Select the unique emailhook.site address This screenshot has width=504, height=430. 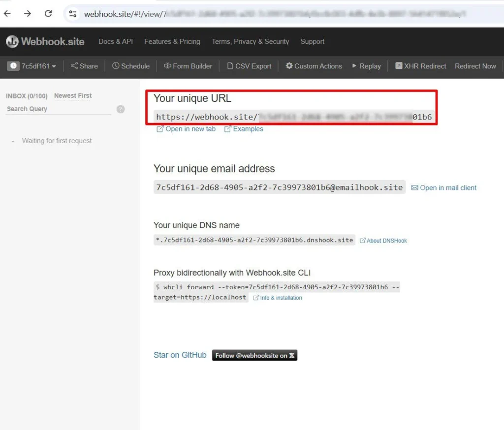280,187
